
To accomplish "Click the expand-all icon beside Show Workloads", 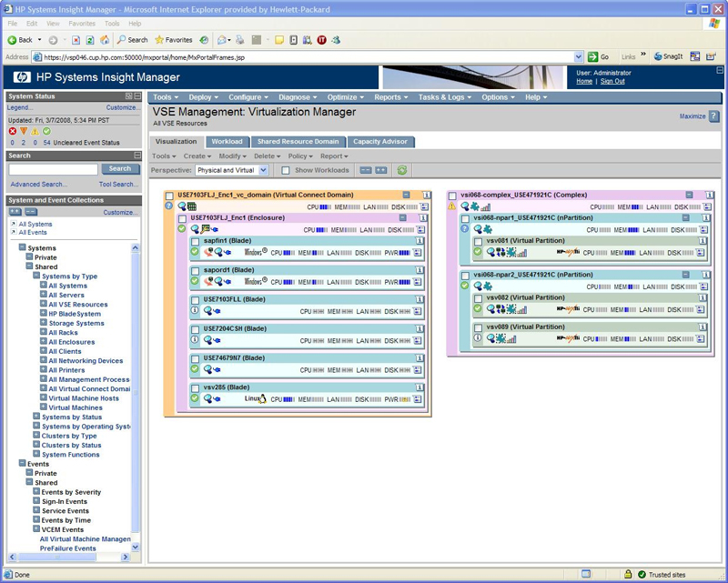I will [381, 170].
